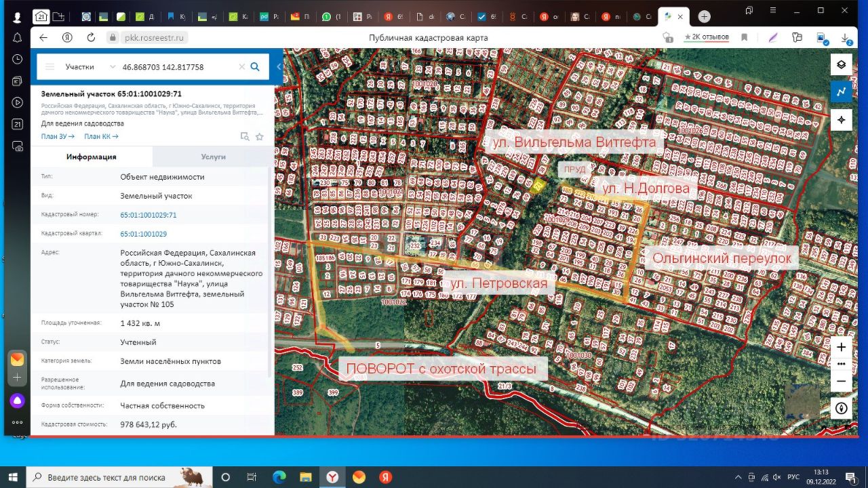Toggle the browser page bookmark icon

(x=744, y=38)
